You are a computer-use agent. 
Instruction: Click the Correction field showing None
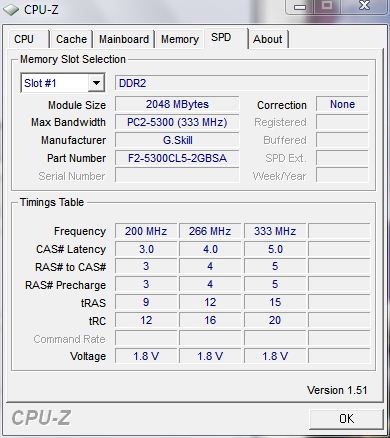(342, 104)
